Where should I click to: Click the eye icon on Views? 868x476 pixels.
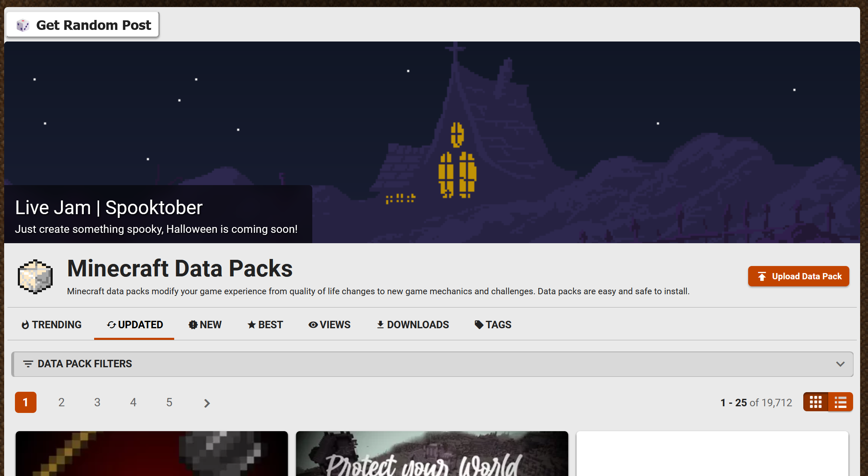(313, 325)
